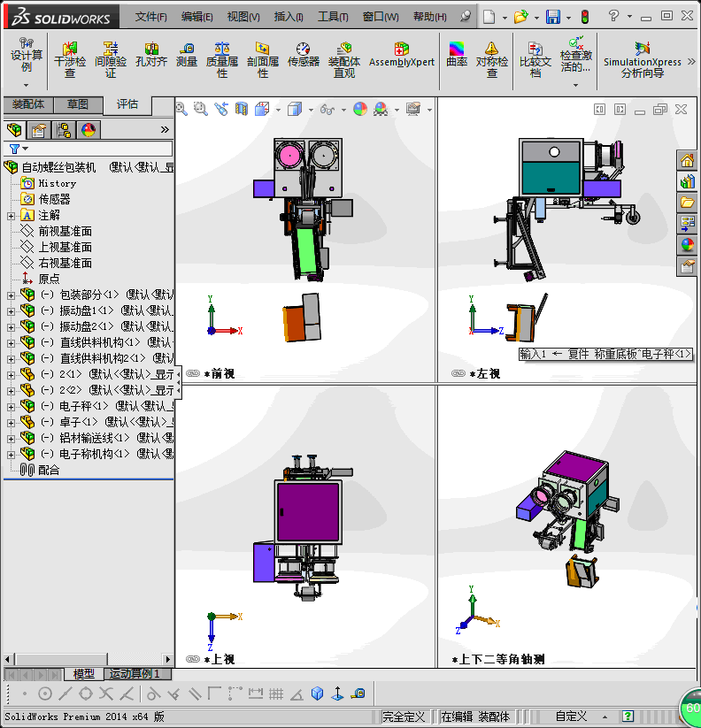Click the status bar help question icon

click(628, 717)
